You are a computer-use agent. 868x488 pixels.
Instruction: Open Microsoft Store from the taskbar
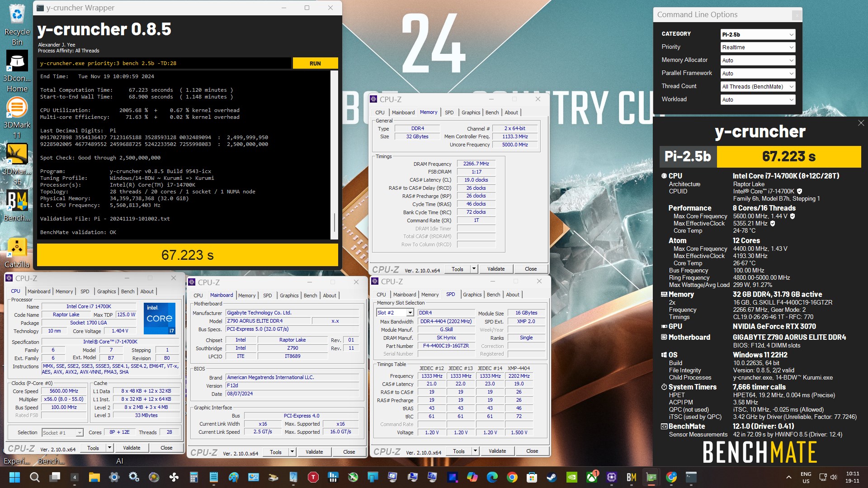click(532, 477)
